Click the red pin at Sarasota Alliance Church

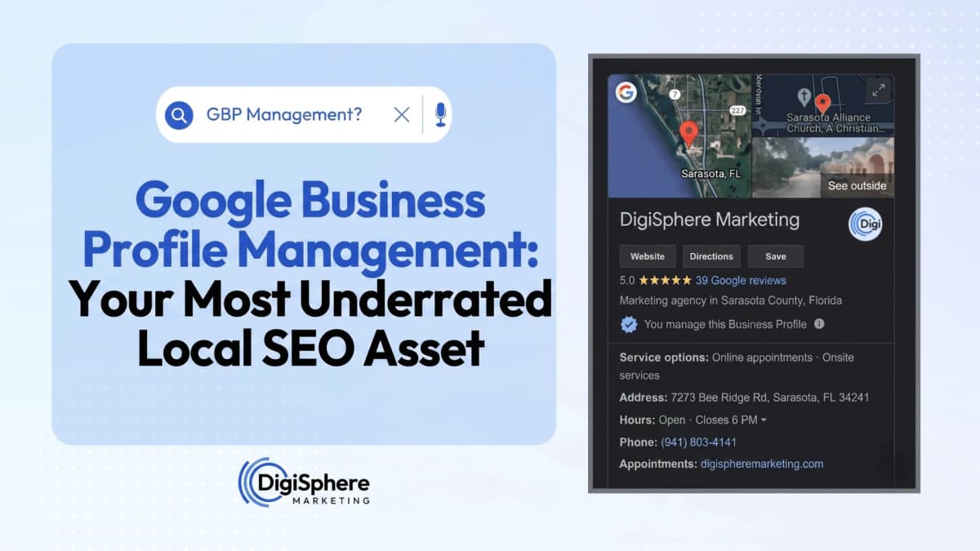[x=823, y=104]
